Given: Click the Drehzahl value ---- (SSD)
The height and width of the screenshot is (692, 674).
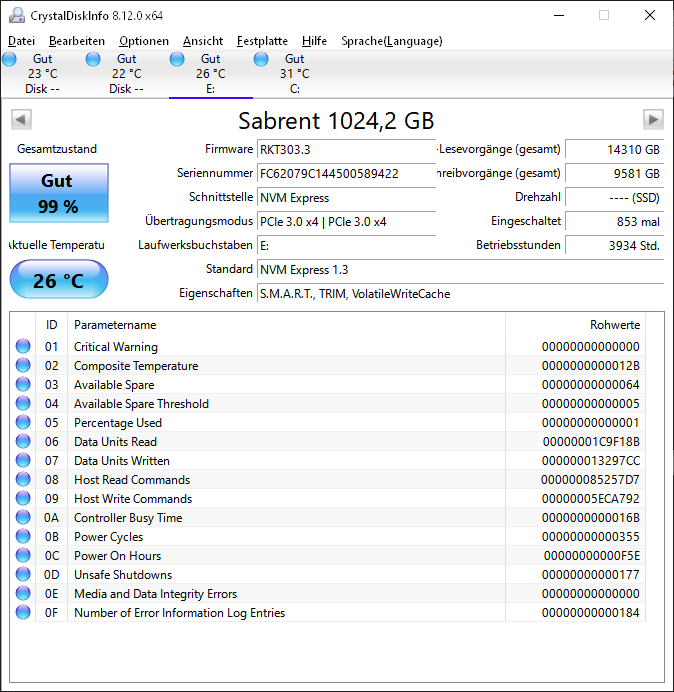Looking at the screenshot, I should point(614,198).
